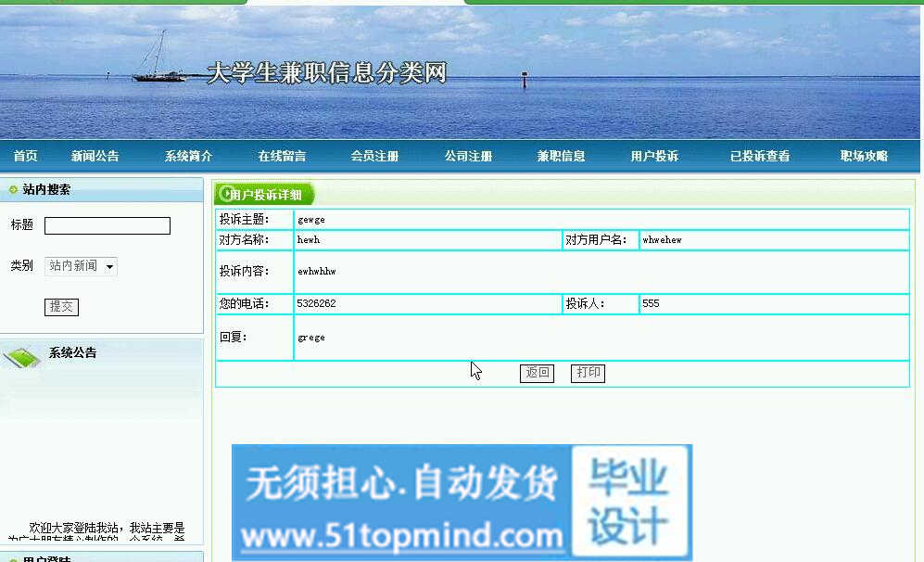Click the arrow icon on 用户投诉详细 tab
The height and width of the screenshot is (562, 924).
(226, 193)
